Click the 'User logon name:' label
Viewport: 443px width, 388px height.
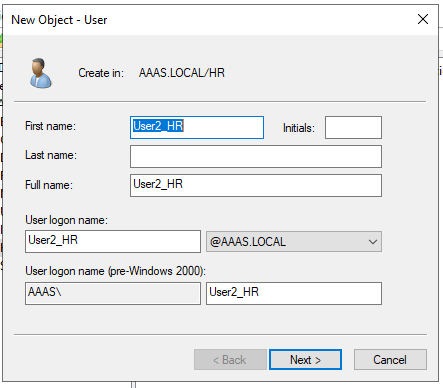[66, 220]
